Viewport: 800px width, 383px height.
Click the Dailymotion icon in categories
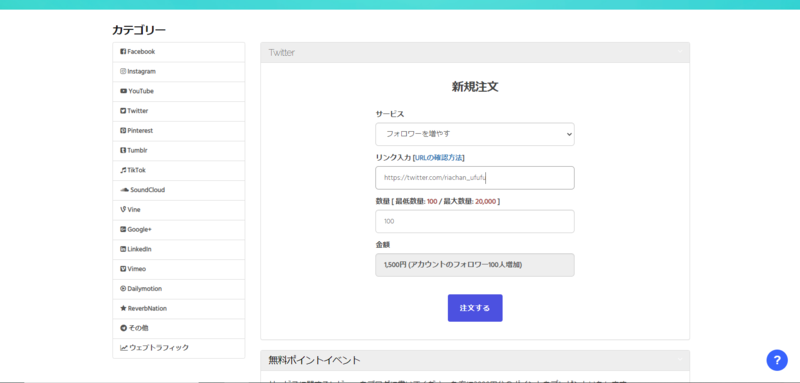[x=123, y=289]
